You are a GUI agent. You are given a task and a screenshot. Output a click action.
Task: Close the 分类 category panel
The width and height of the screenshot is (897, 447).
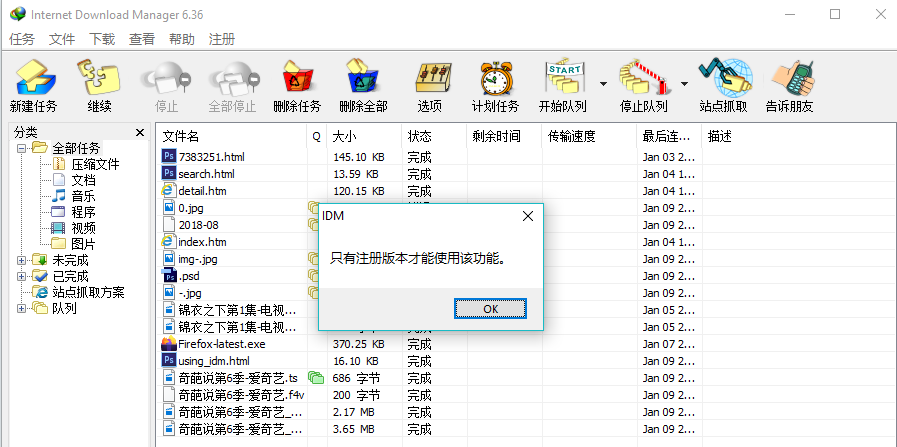click(x=140, y=133)
